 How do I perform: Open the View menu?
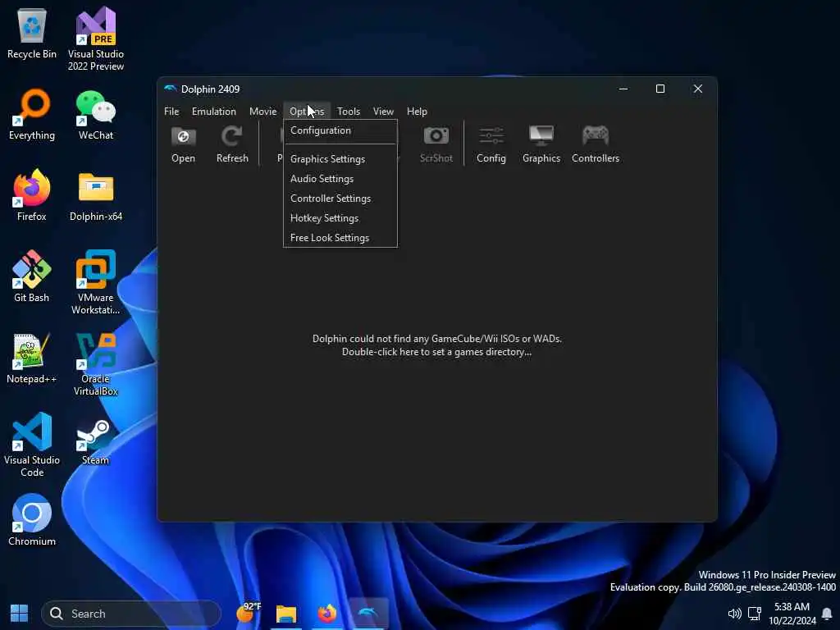(383, 112)
